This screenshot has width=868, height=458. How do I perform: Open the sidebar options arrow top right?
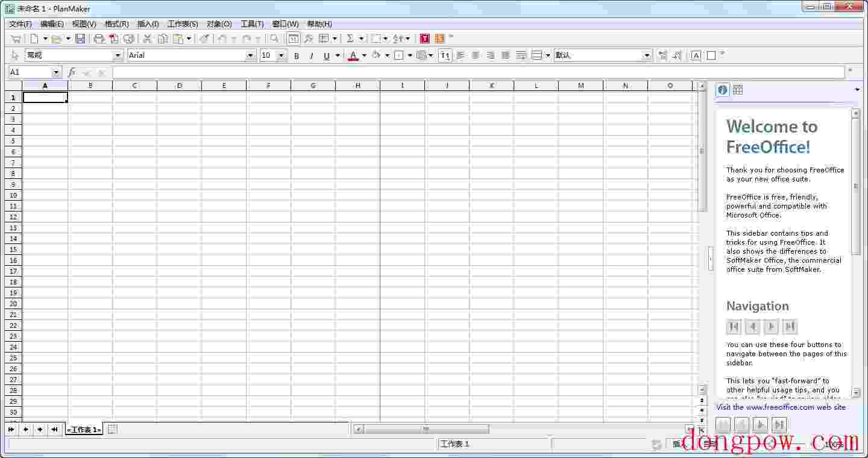[x=857, y=90]
